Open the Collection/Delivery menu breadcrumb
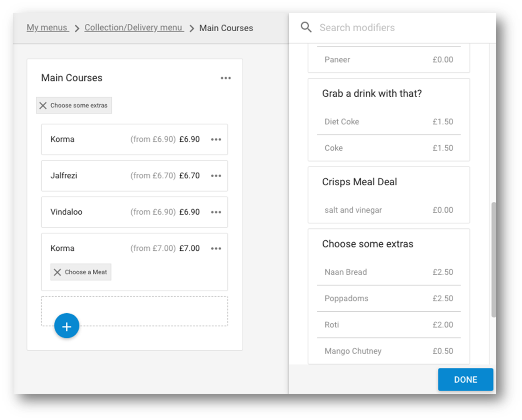The width and height of the screenshot is (522, 420). [134, 27]
